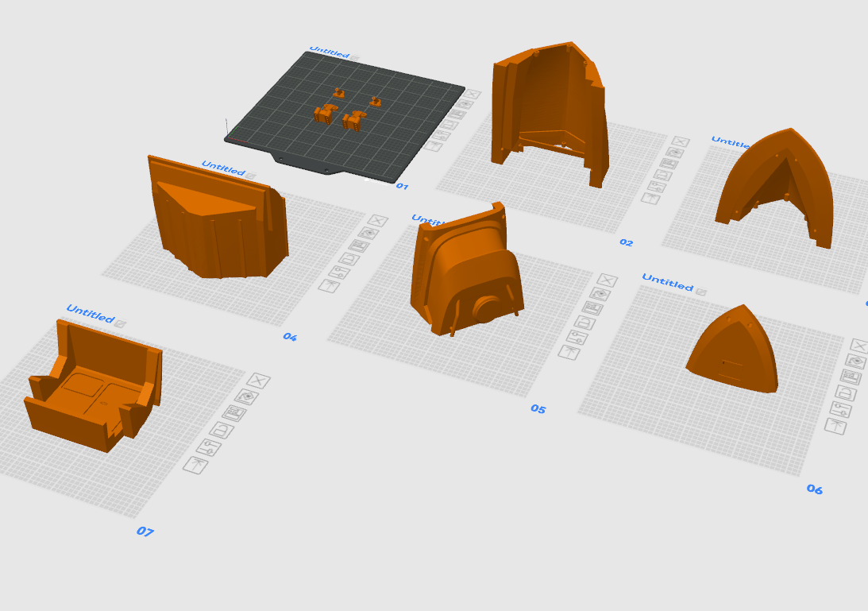Auto-orient objects on plate 05
Screen dimensions: 868x611
click(600, 294)
